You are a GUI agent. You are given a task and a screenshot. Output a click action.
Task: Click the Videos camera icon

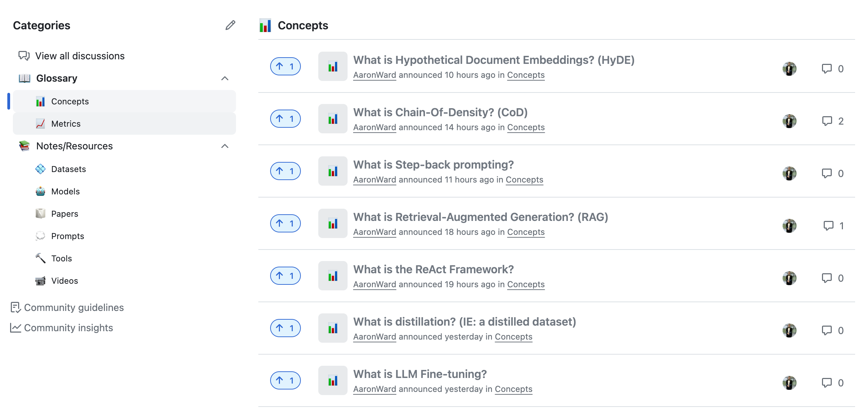(x=40, y=281)
